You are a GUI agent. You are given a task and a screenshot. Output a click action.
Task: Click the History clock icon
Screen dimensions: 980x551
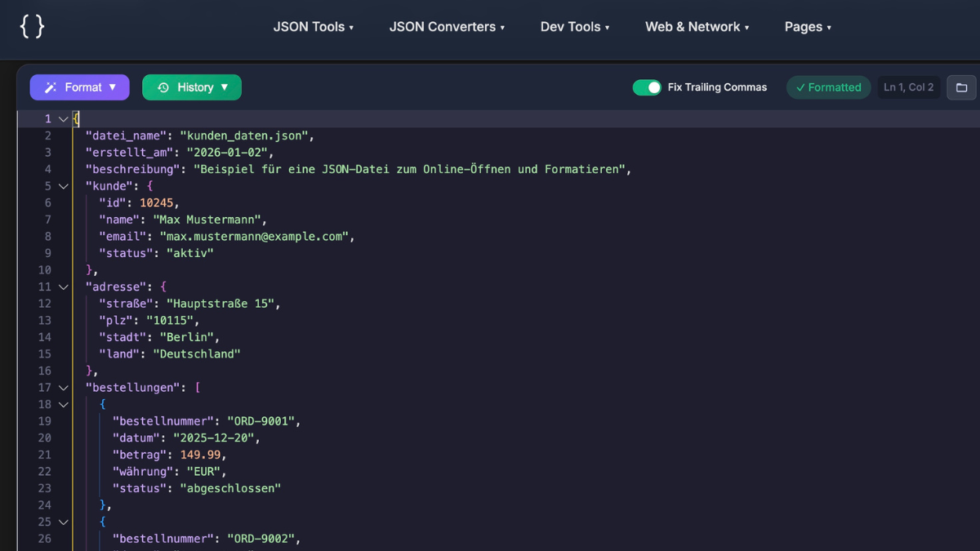(x=162, y=87)
